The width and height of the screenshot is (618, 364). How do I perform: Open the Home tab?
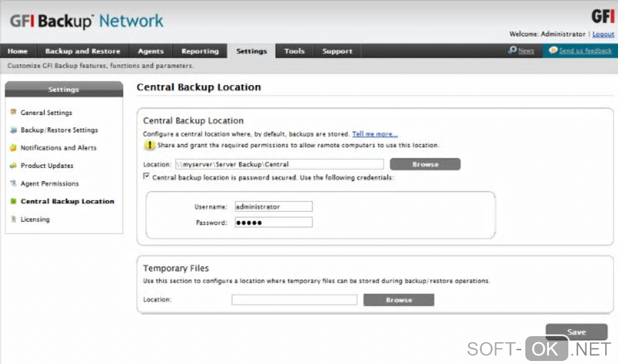tap(18, 51)
